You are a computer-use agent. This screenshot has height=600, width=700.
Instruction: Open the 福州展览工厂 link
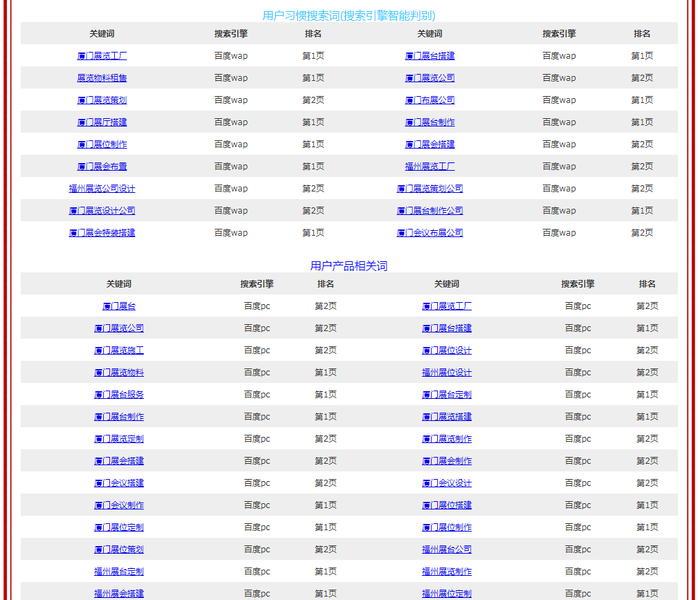click(430, 167)
